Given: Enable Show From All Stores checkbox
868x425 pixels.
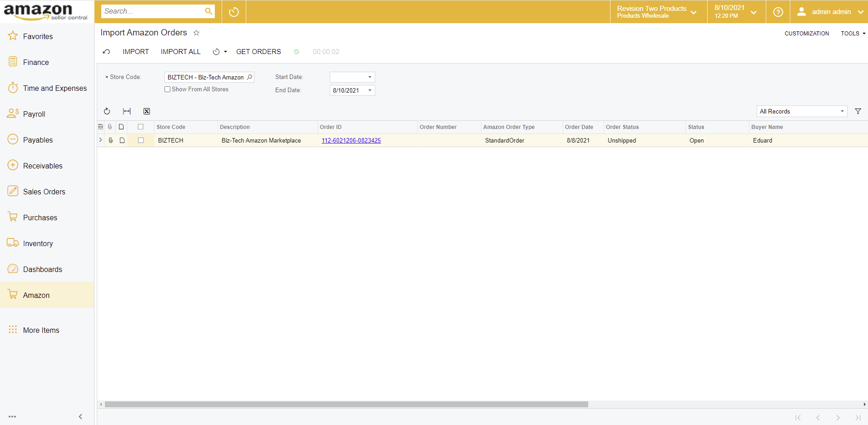Looking at the screenshot, I should (168, 89).
